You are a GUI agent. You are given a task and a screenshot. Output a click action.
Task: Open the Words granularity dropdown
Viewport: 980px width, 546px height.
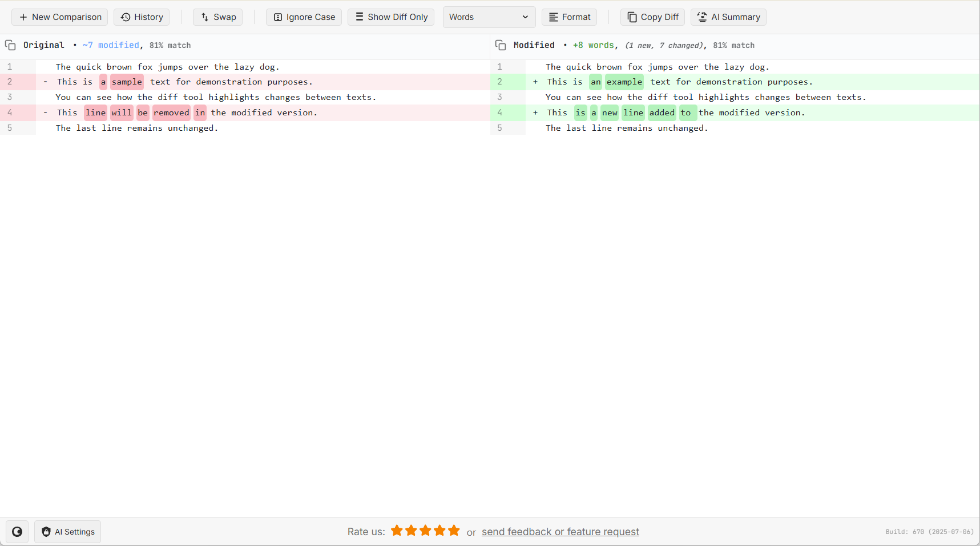pyautogui.click(x=489, y=17)
